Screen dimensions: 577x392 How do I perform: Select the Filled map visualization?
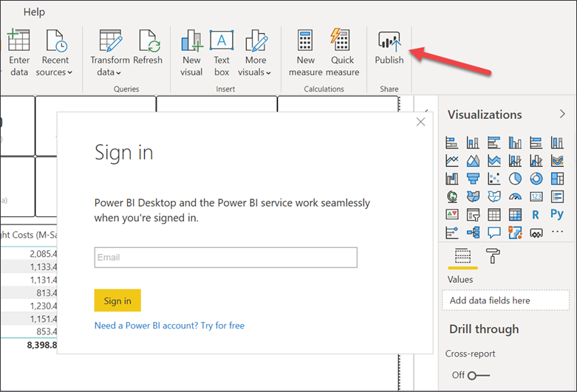coord(473,196)
